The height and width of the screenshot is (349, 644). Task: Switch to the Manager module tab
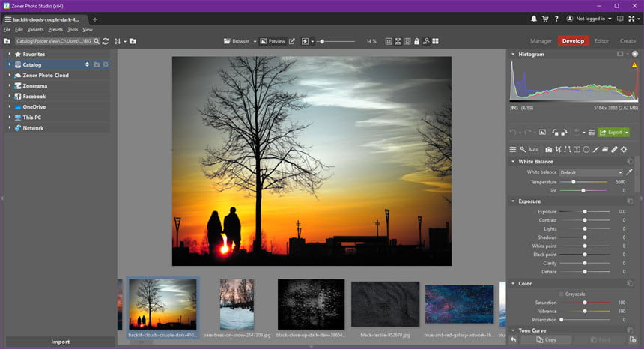[x=541, y=41]
